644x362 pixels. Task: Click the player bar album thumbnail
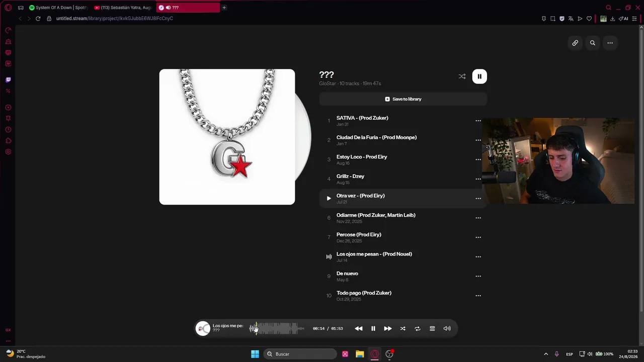click(203, 328)
